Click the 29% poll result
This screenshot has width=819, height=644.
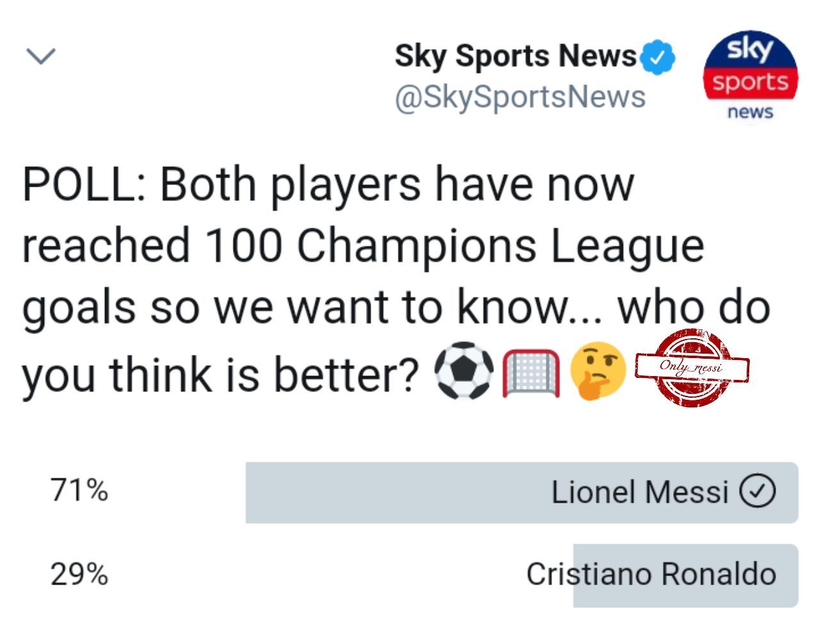point(79,574)
